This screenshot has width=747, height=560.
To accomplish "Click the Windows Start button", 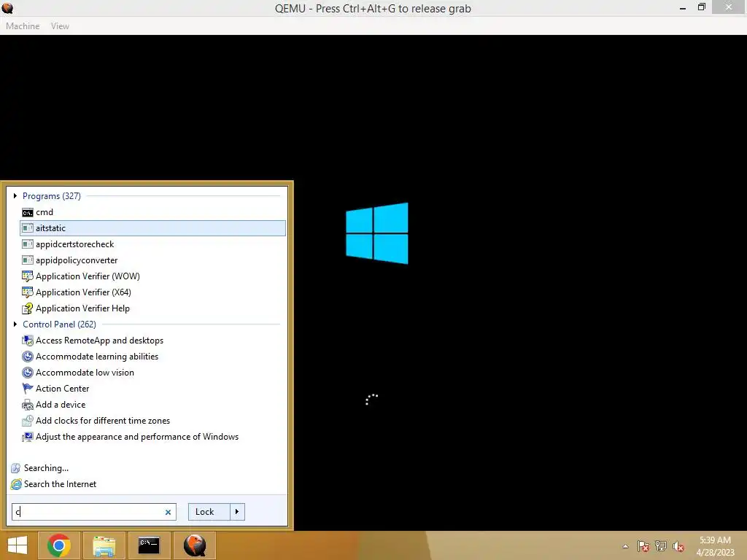I will pyautogui.click(x=18, y=545).
